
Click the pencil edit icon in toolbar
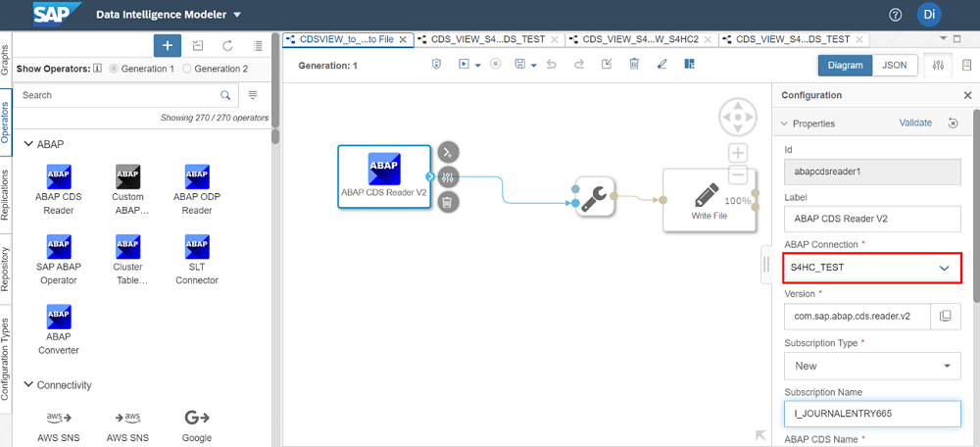click(x=661, y=64)
